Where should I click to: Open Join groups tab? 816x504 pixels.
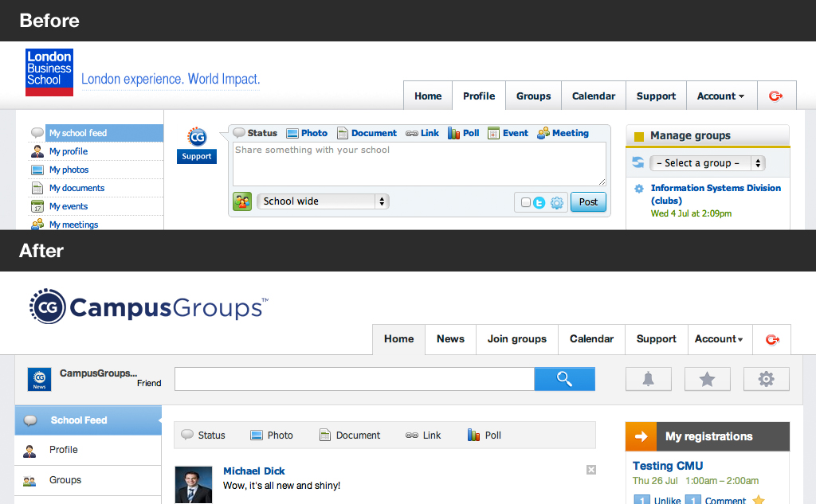pyautogui.click(x=516, y=338)
